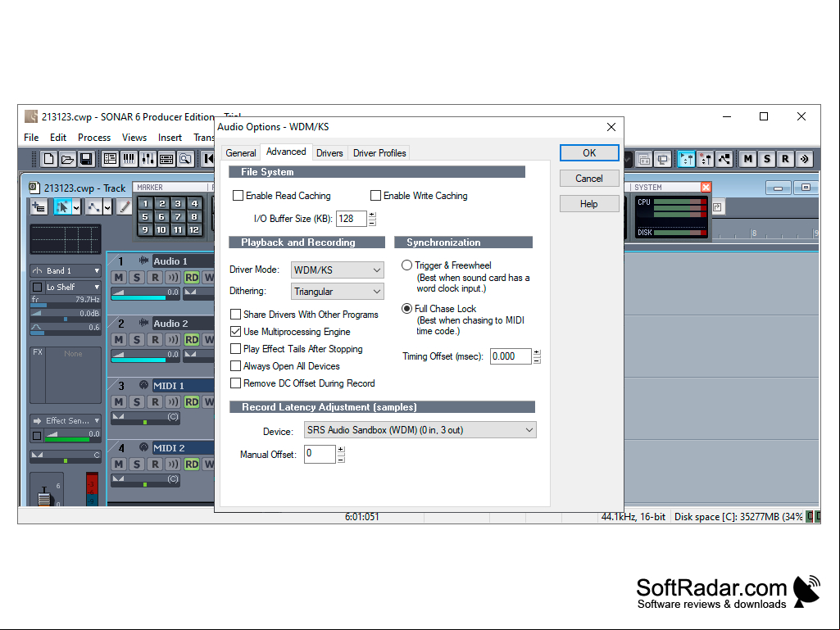Open the Dithering dropdown
This screenshot has width=840, height=630.
[x=338, y=292]
